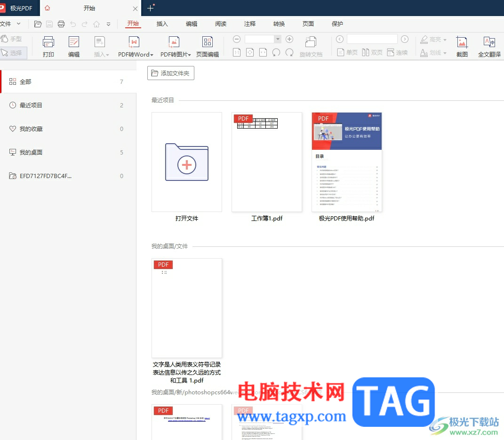This screenshot has width=504, height=440.
Task: Switch to the 转换 ribbon tab
Action: 279,24
